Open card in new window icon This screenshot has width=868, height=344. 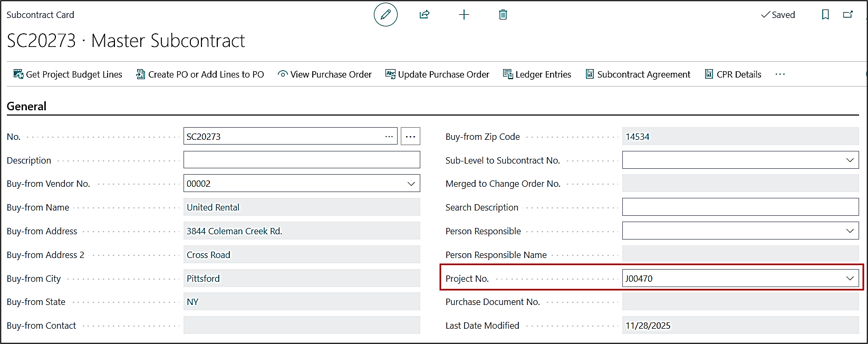pyautogui.click(x=848, y=15)
